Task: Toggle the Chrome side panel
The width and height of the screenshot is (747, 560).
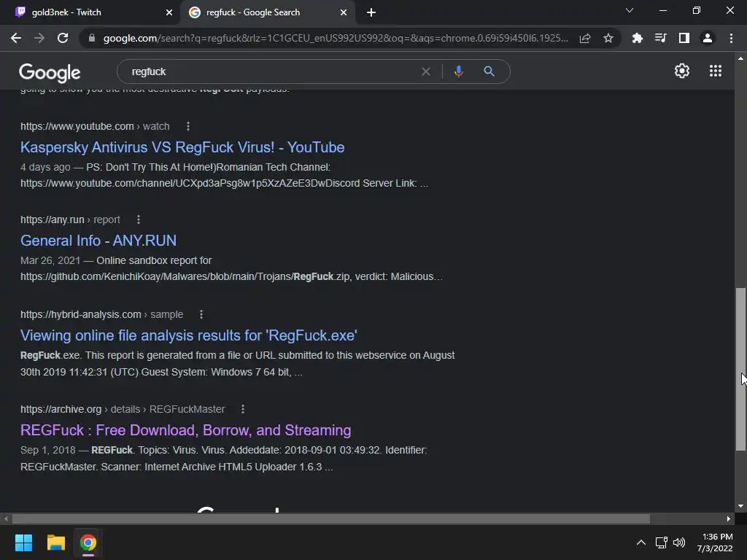Action: tap(684, 38)
